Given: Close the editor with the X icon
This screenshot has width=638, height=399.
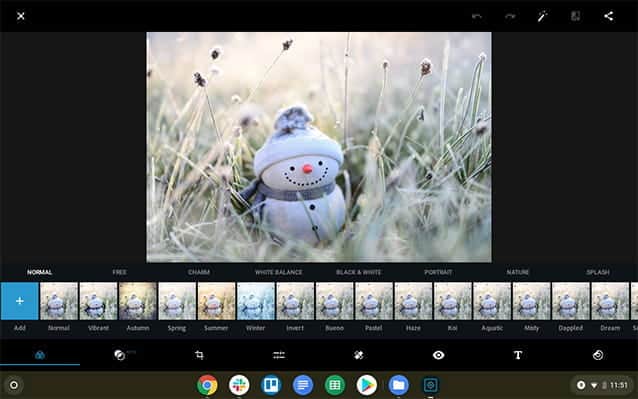Looking at the screenshot, I should 21,16.
